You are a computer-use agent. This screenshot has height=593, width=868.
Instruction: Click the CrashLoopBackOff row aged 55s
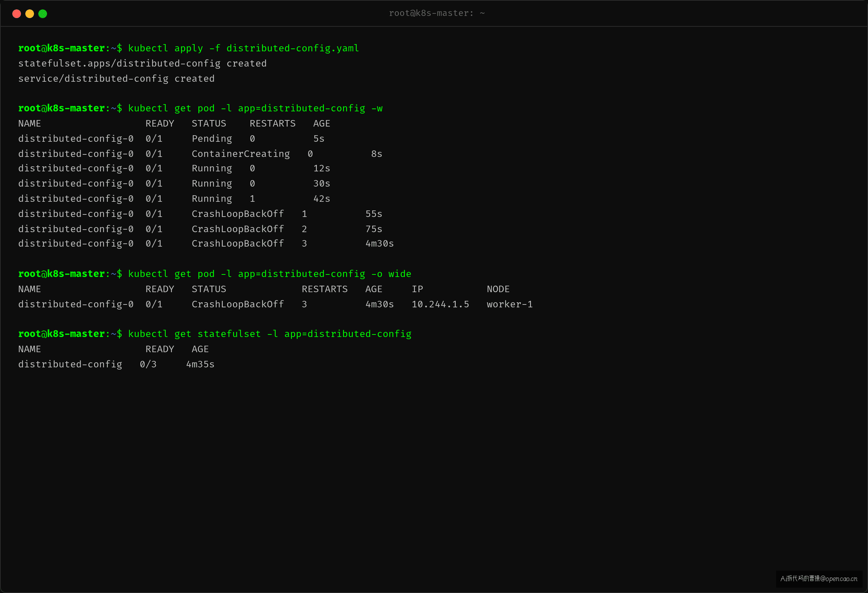[200, 214]
